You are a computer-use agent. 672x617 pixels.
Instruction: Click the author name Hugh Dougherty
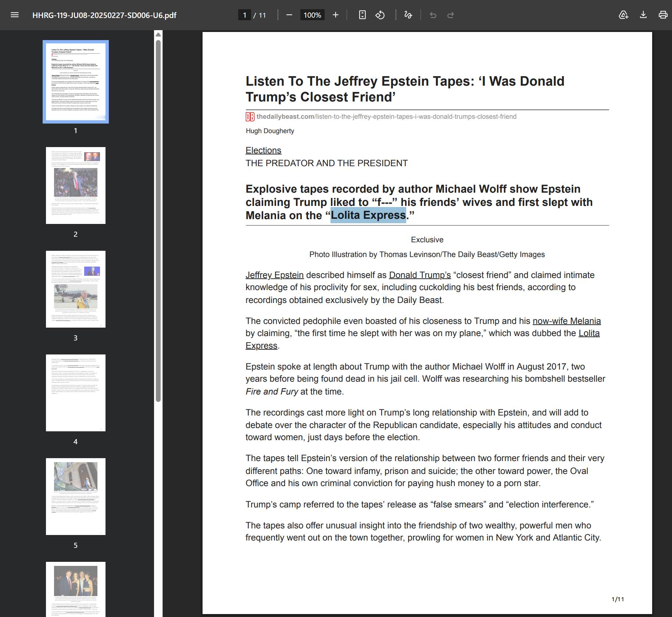[270, 131]
